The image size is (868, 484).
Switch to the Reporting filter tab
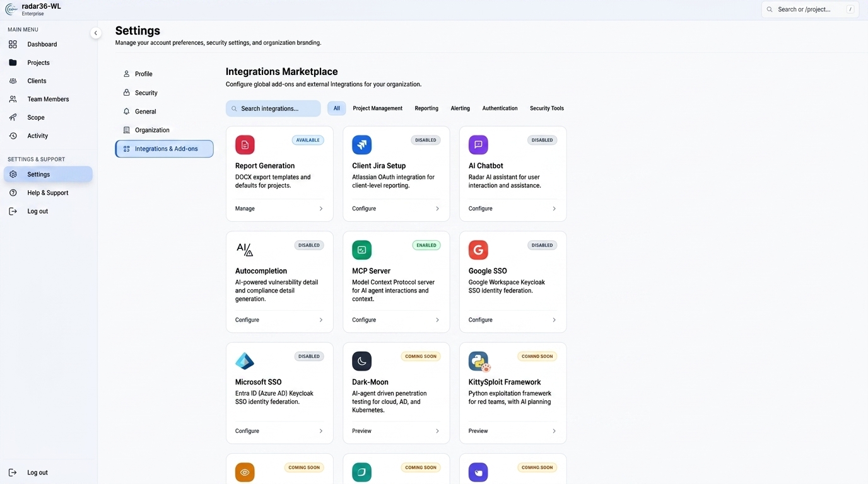pyautogui.click(x=426, y=108)
